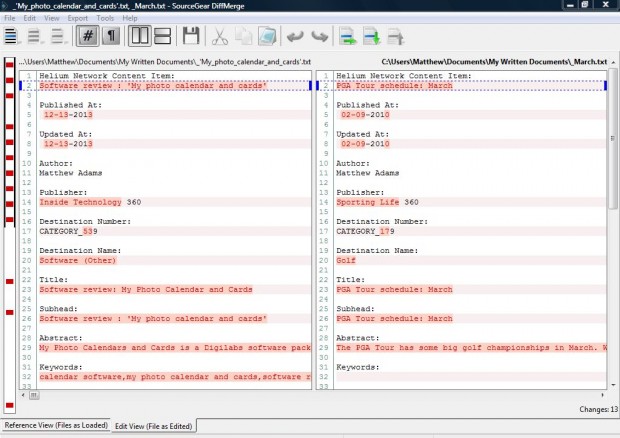Click 'PGA Tour schedule: March' on line 23
The height and width of the screenshot is (438, 620).
(x=394, y=289)
